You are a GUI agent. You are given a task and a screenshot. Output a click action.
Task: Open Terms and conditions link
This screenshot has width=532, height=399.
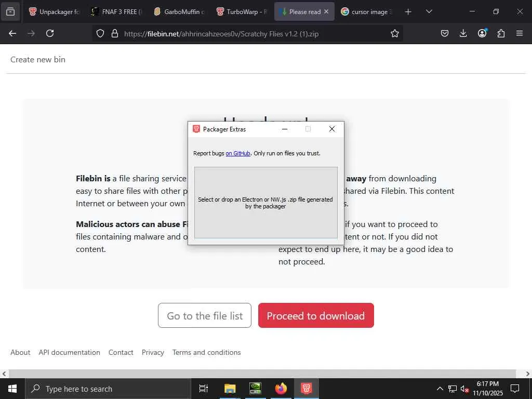coord(207,352)
